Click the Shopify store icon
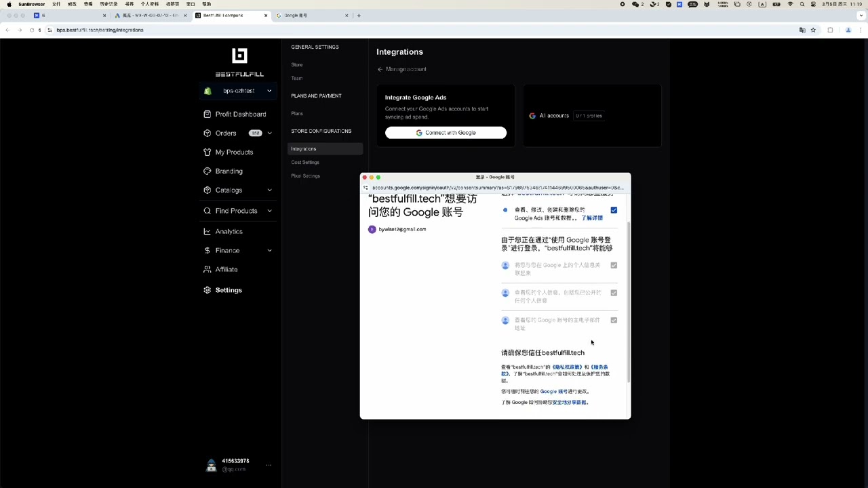The image size is (868, 488). click(208, 91)
